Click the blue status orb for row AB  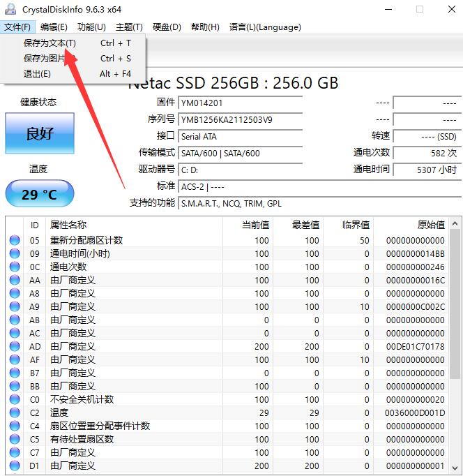(15, 320)
